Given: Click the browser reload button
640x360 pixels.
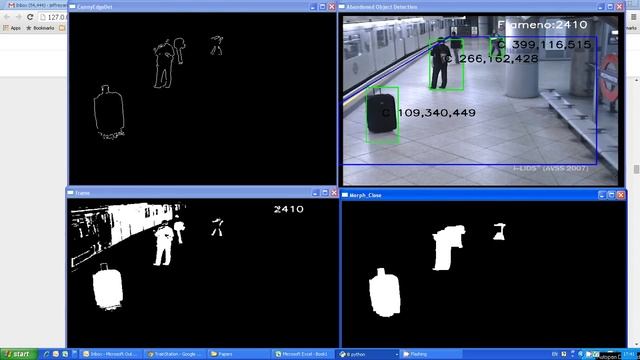Looking at the screenshot, I should coord(30,17).
